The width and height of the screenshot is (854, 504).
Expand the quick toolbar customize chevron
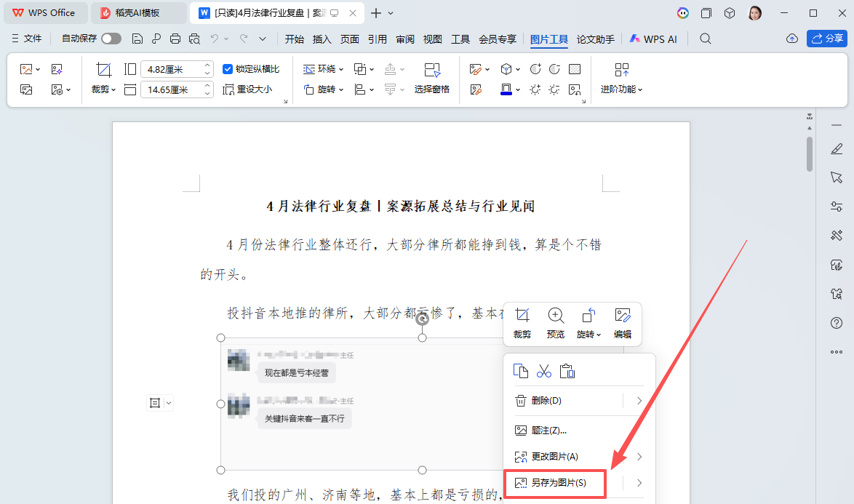[263, 39]
